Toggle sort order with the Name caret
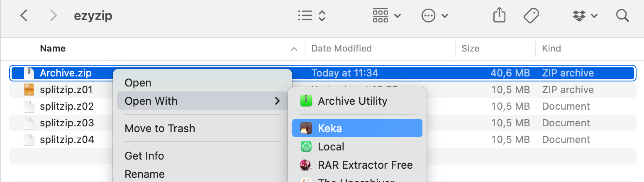644x182 pixels. 294,49
